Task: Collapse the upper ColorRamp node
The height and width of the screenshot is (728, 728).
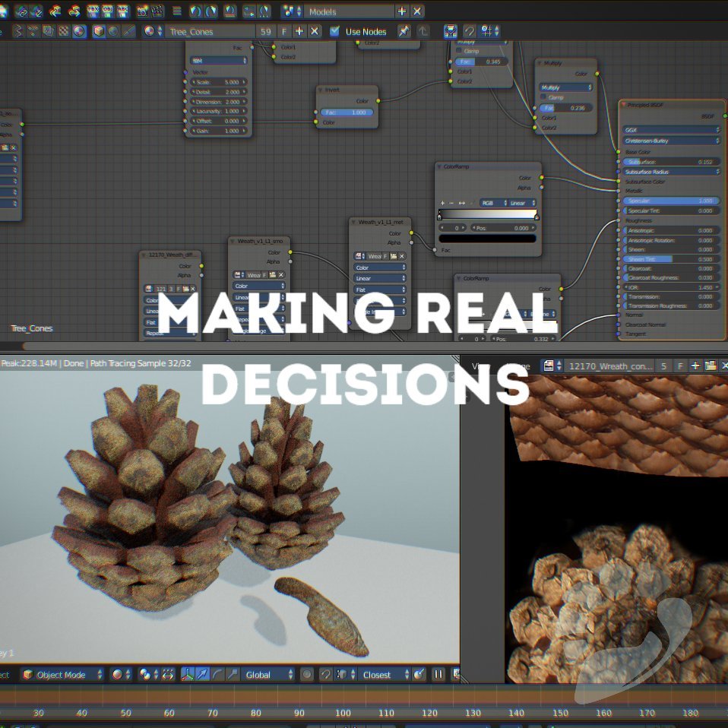Action: pos(440,166)
